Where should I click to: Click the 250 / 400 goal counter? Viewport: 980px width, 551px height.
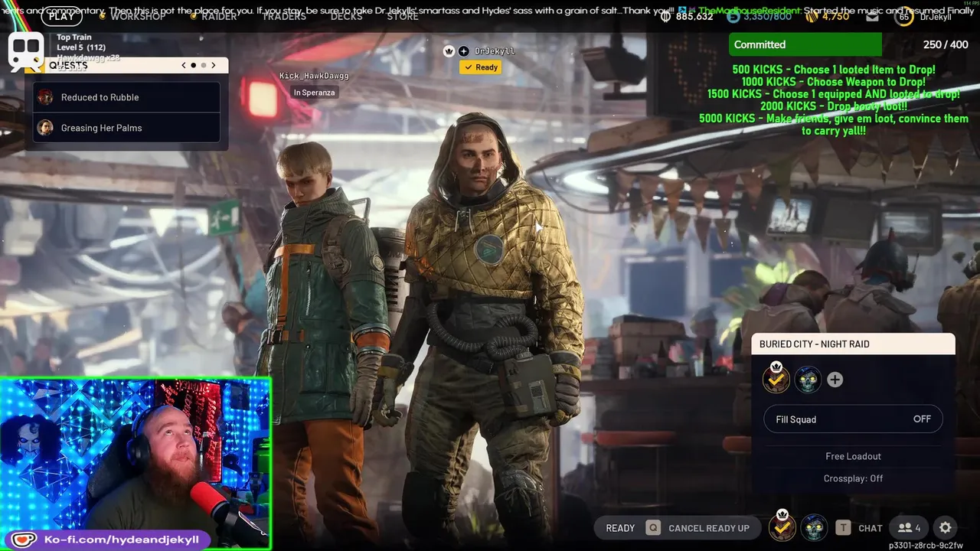[x=946, y=45]
